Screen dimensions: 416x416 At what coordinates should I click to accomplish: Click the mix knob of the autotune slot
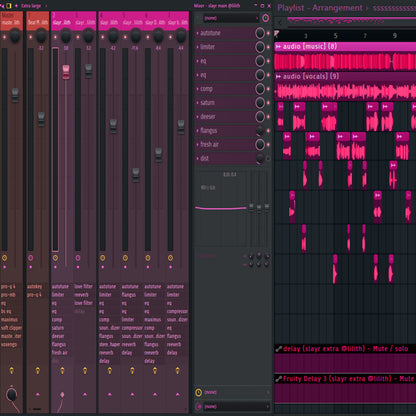pyautogui.click(x=260, y=33)
